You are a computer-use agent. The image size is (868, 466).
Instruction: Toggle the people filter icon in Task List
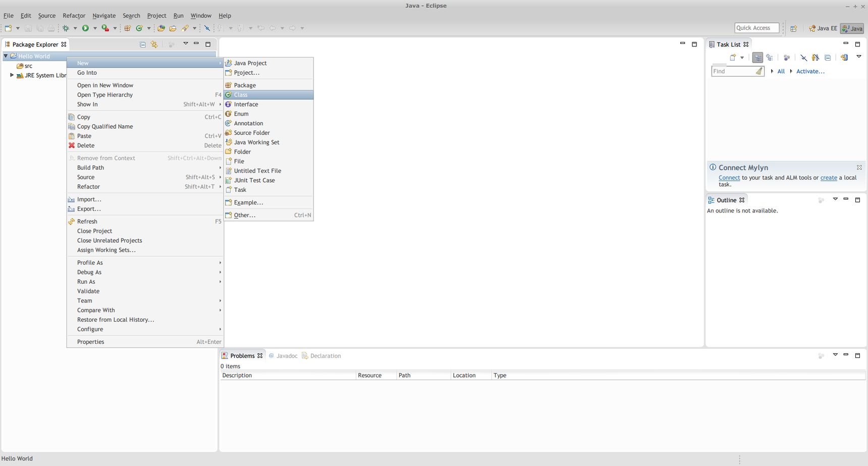[815, 58]
